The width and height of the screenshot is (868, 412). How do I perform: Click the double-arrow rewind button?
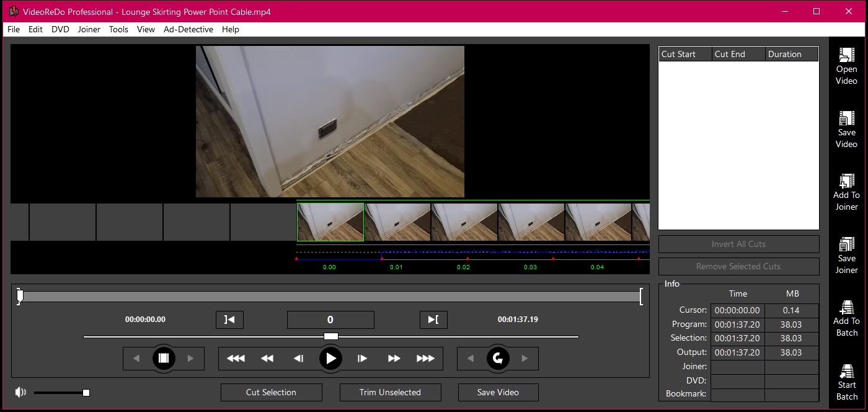click(x=267, y=359)
